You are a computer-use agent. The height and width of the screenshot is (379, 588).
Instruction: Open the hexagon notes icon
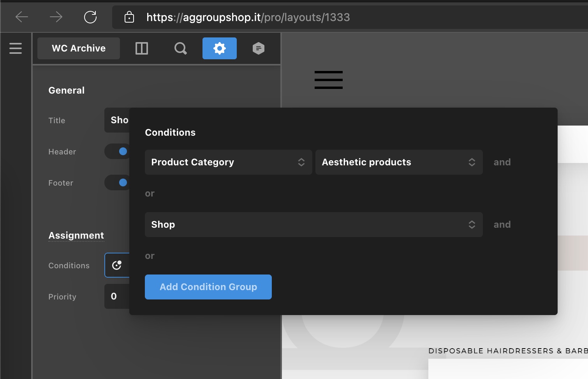(x=259, y=48)
